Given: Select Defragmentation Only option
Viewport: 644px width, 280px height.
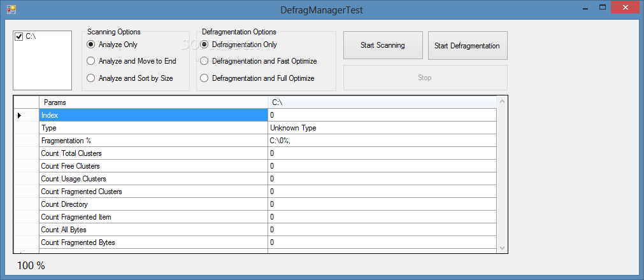Looking at the screenshot, I should click(204, 45).
